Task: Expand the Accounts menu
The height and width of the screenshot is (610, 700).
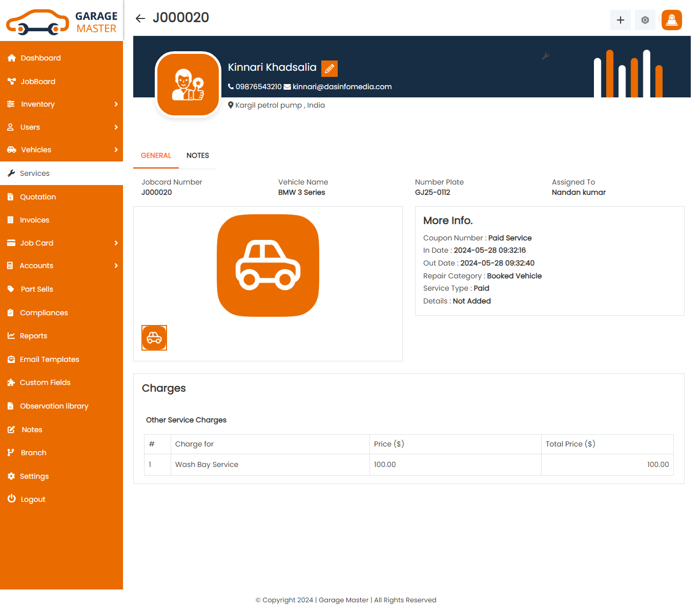Action: (x=116, y=266)
